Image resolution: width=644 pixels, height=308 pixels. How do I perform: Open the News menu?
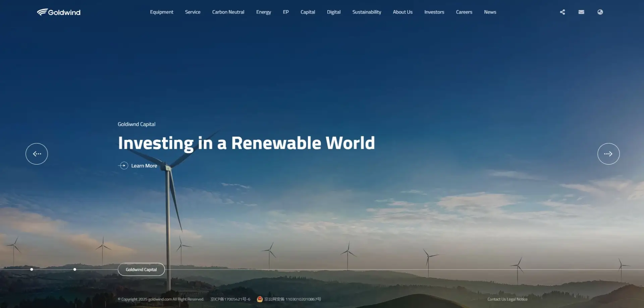490,12
